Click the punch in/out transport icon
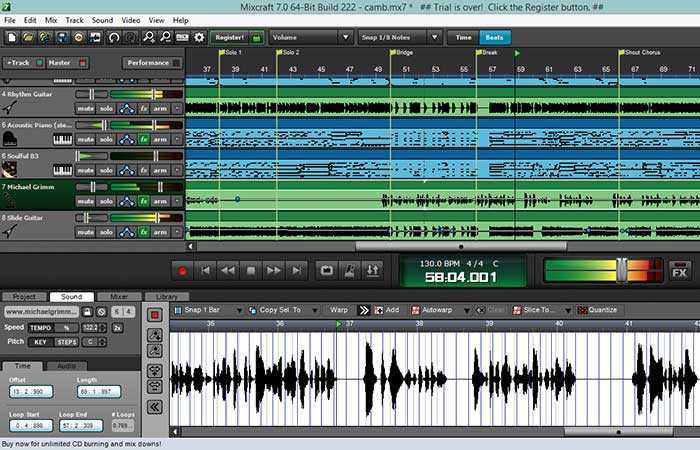The height and width of the screenshot is (450, 700). (373, 271)
